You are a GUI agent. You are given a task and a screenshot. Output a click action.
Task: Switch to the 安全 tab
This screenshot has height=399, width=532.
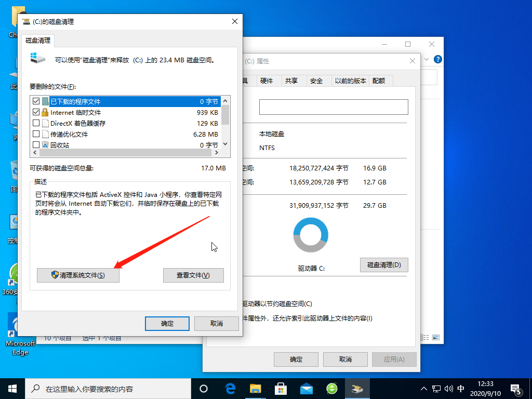(318, 81)
